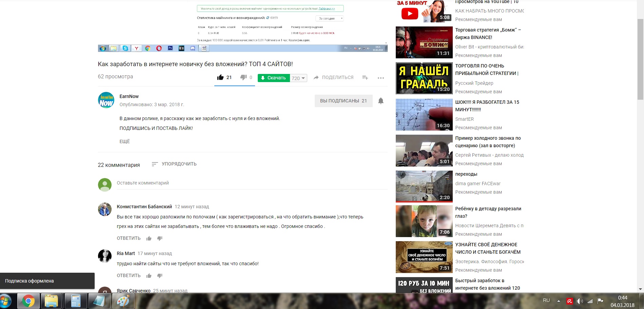The height and width of the screenshot is (309, 644).
Task: Dislike the video with the thumbs-down icon
Action: click(x=243, y=77)
